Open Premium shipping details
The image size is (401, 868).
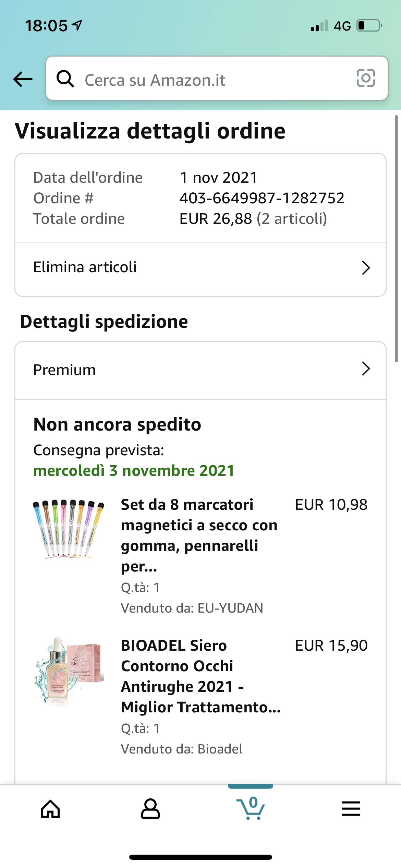click(x=64, y=370)
